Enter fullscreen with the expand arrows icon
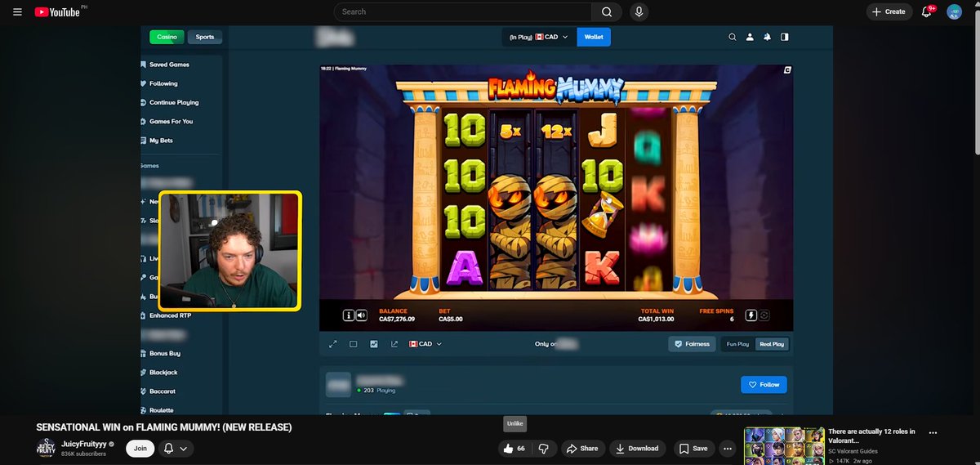 pyautogui.click(x=333, y=344)
